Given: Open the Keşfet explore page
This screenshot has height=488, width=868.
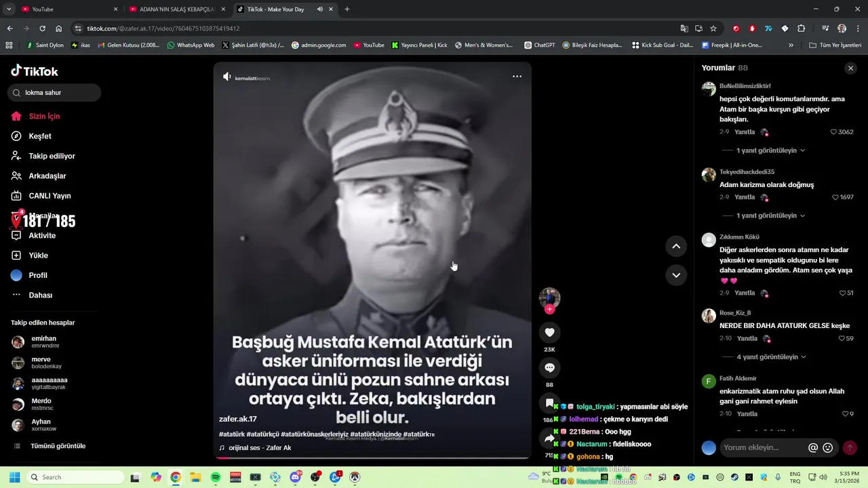Looking at the screenshot, I should tap(31, 136).
